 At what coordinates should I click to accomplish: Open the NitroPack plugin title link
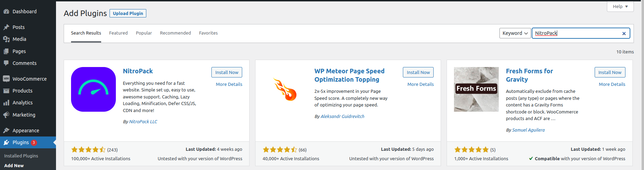point(138,71)
